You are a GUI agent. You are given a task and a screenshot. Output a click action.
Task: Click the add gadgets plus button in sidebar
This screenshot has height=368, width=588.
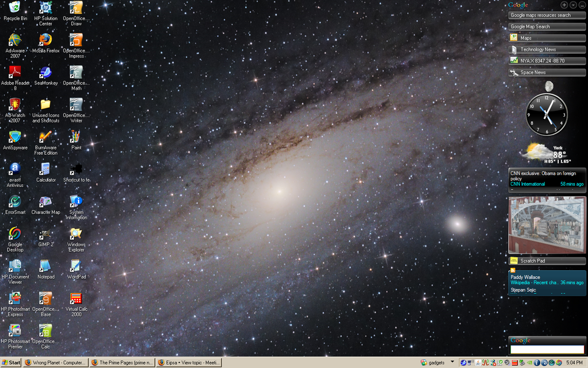pos(564,5)
